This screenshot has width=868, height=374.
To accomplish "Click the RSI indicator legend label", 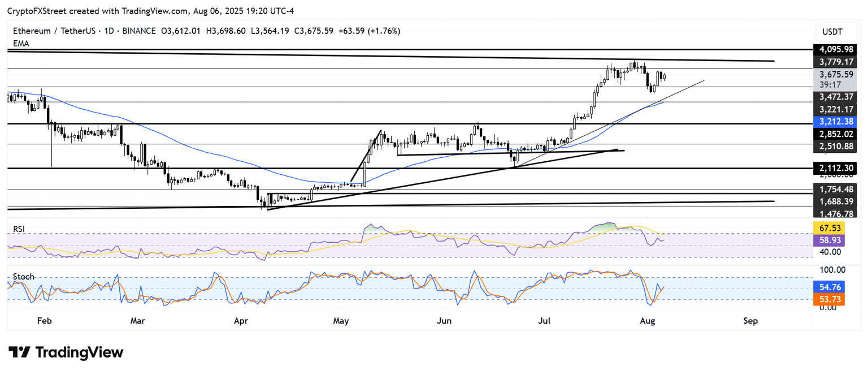I will coord(19,229).
